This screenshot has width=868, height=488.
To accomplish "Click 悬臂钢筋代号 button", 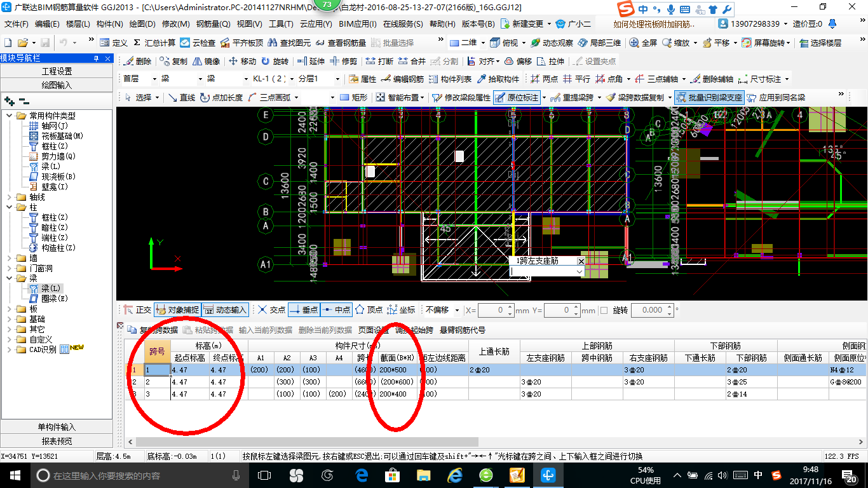I will [462, 330].
